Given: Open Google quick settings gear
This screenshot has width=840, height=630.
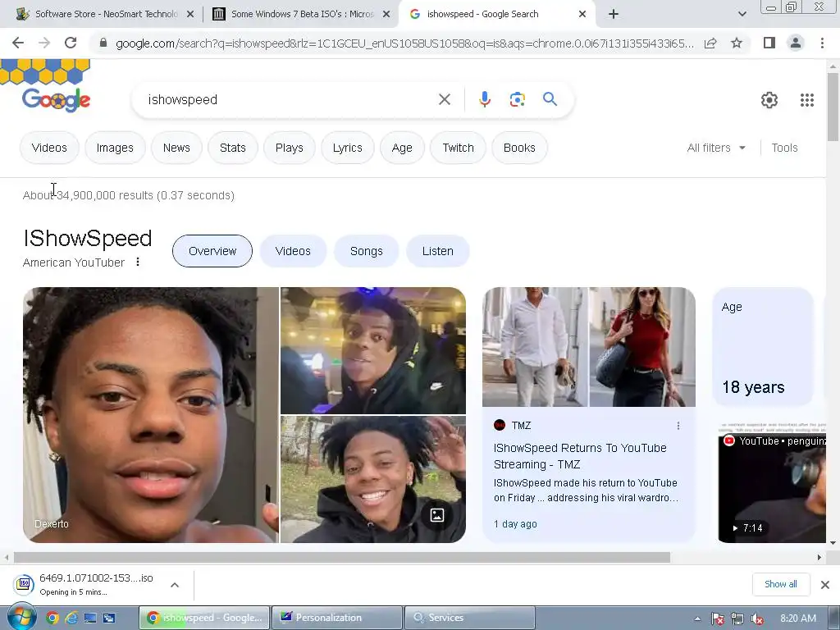Looking at the screenshot, I should click(x=769, y=99).
